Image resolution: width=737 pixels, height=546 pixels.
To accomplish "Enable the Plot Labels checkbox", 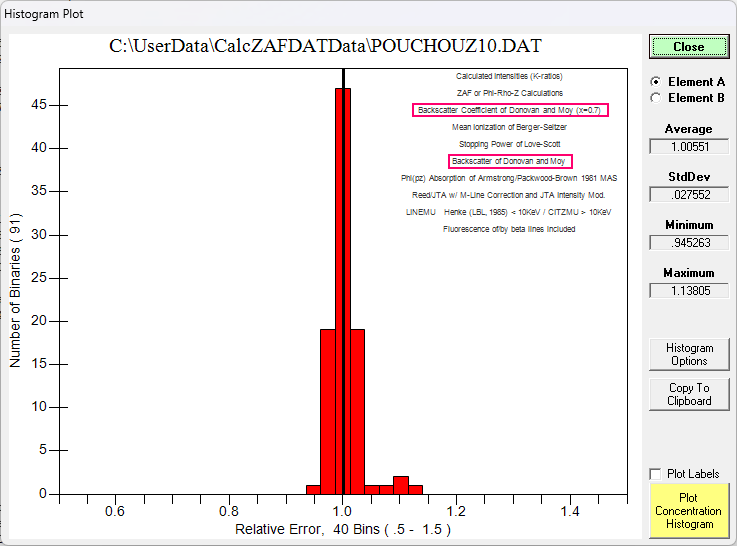I will pos(656,474).
